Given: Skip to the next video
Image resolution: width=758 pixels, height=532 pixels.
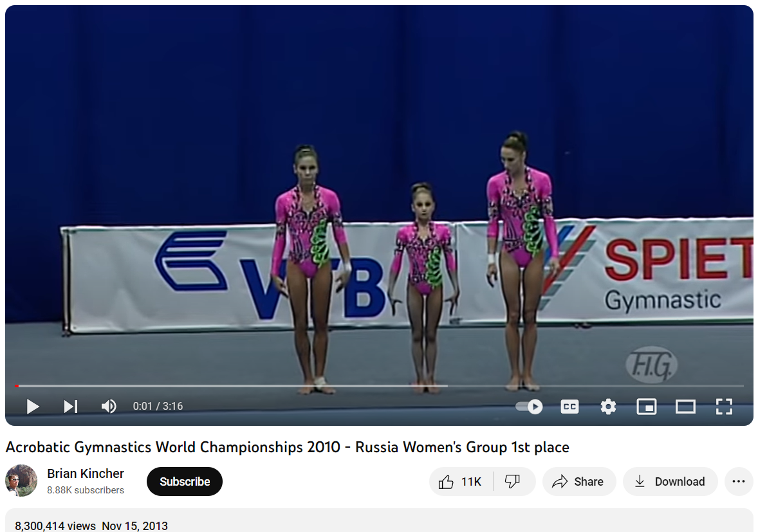Looking at the screenshot, I should tap(71, 407).
